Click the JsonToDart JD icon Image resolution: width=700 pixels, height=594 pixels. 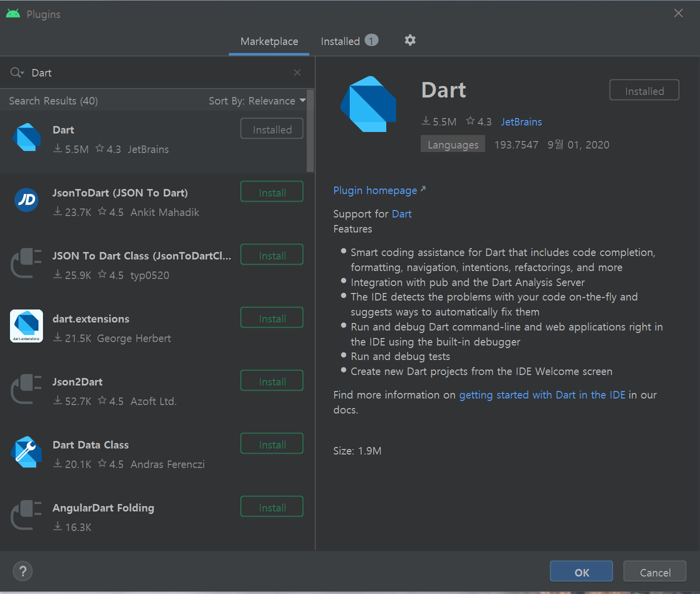(x=26, y=199)
